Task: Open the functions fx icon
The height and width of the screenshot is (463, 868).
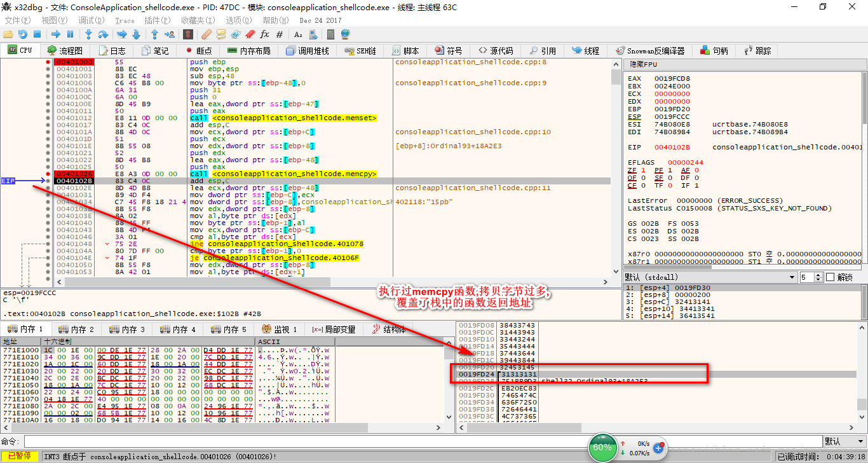Action: 264,34
